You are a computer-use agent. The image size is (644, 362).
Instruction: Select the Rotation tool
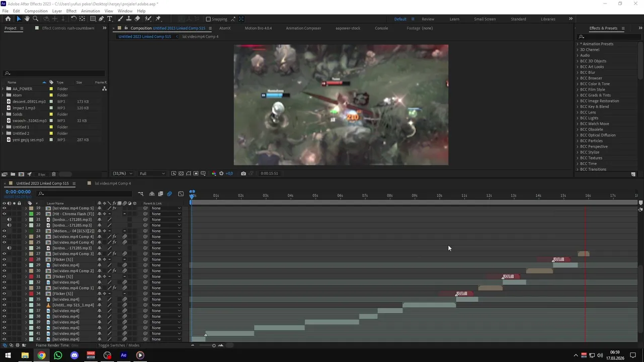73,19
